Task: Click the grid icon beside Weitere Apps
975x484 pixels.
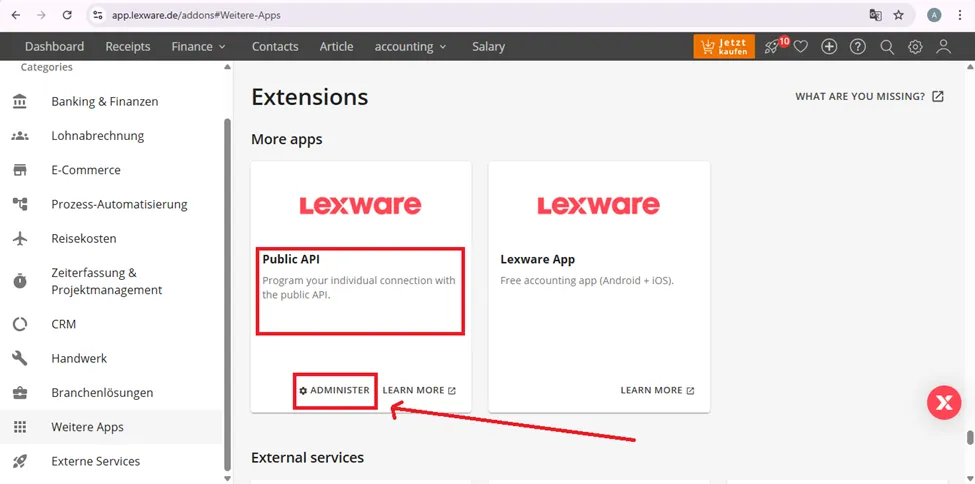Action: point(20,427)
